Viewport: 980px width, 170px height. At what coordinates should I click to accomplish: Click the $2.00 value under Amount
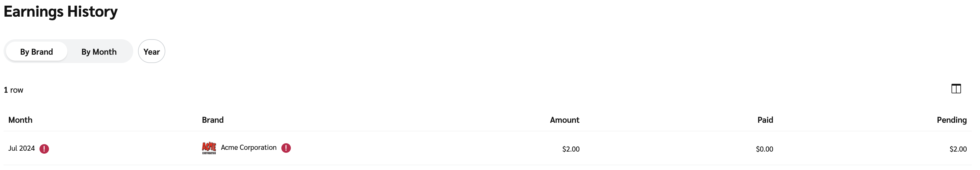(571, 149)
